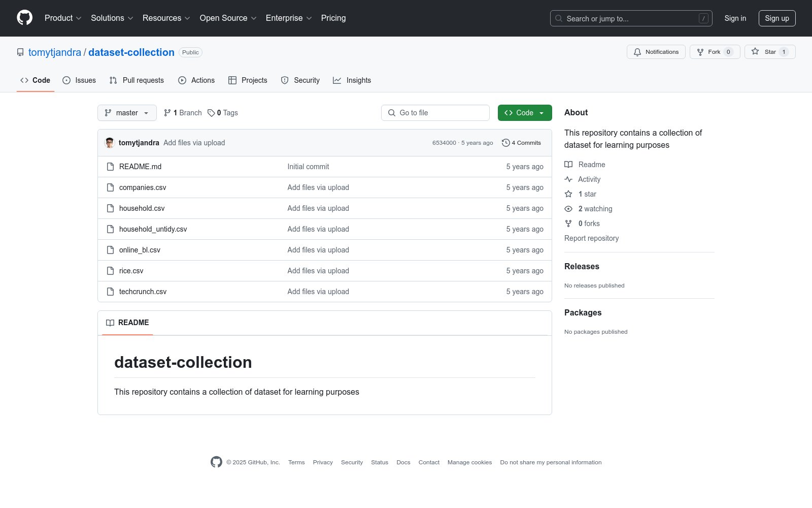Open the Projects tab
812x508 pixels.
248,80
